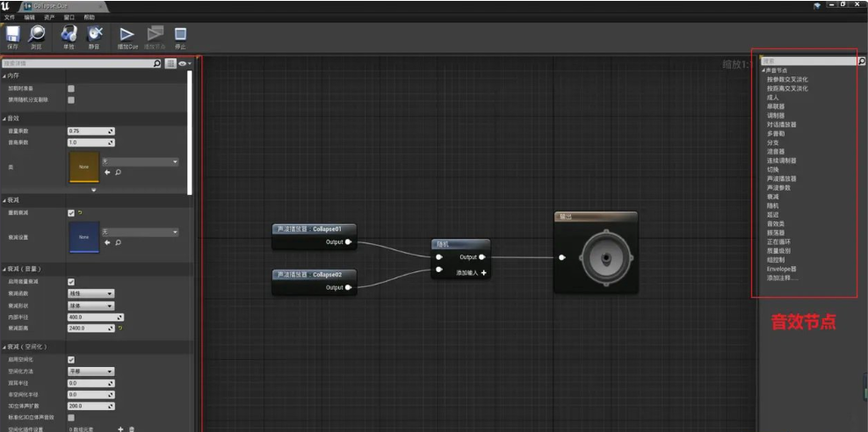Click the 停止 stop toolbar icon
The image size is (868, 432).
(180, 34)
